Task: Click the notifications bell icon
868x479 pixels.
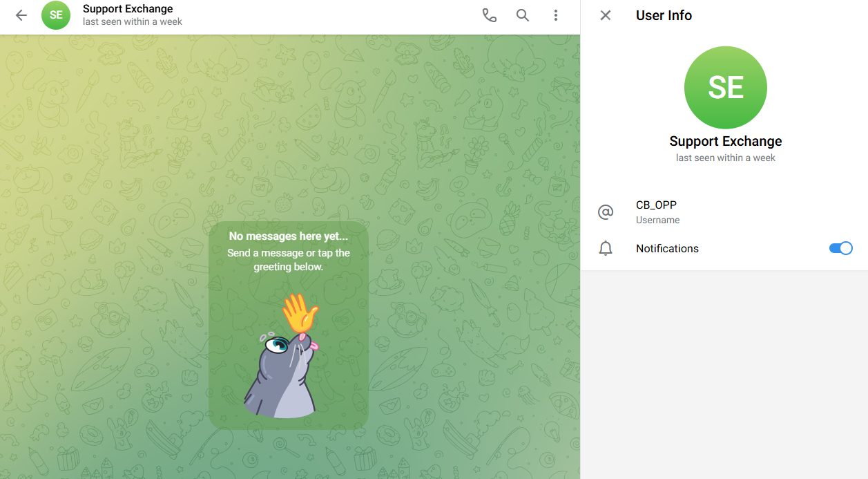Action: [x=606, y=249]
